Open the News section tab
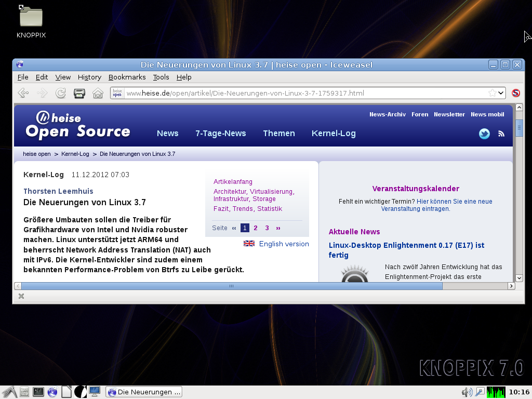The height and width of the screenshot is (399, 532). point(168,134)
